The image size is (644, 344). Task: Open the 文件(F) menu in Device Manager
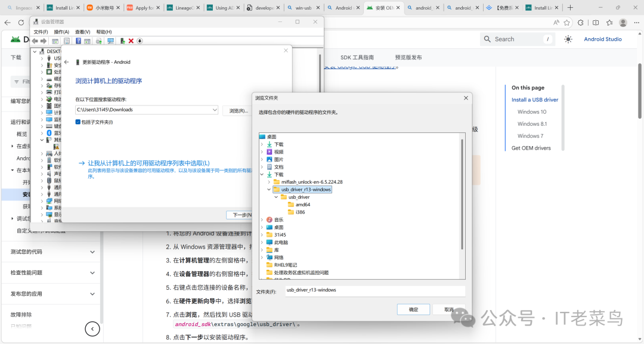41,32
